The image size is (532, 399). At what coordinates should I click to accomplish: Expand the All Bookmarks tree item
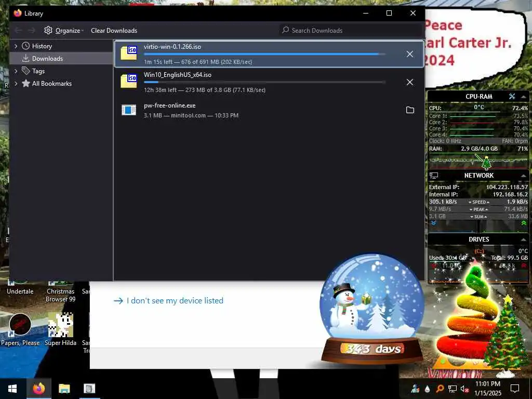(x=16, y=84)
